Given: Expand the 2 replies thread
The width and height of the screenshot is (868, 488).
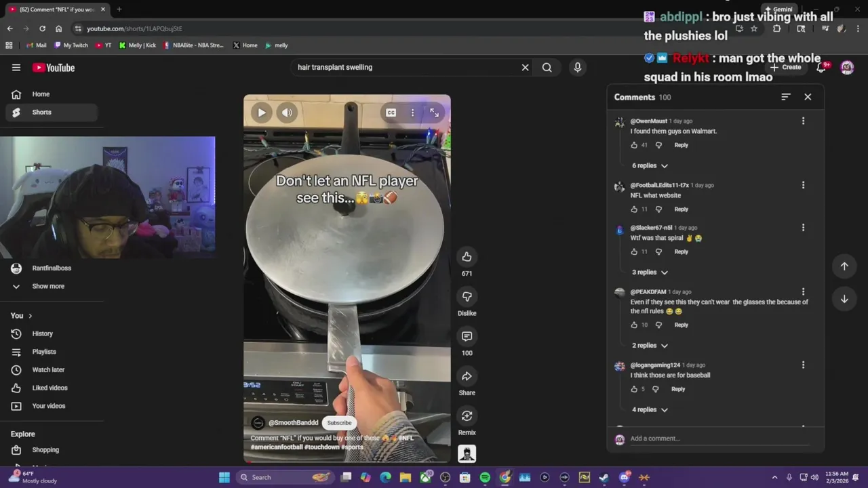Looking at the screenshot, I should click(650, 346).
